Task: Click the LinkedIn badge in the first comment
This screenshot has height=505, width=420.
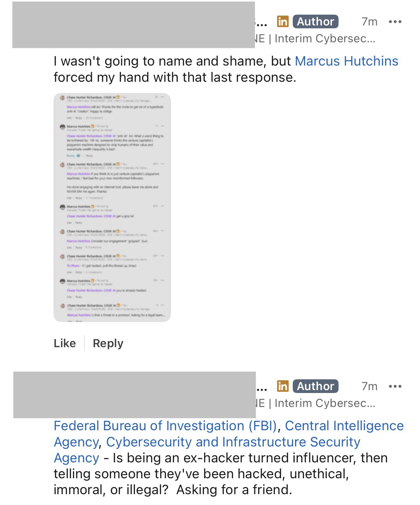Action: (x=283, y=21)
